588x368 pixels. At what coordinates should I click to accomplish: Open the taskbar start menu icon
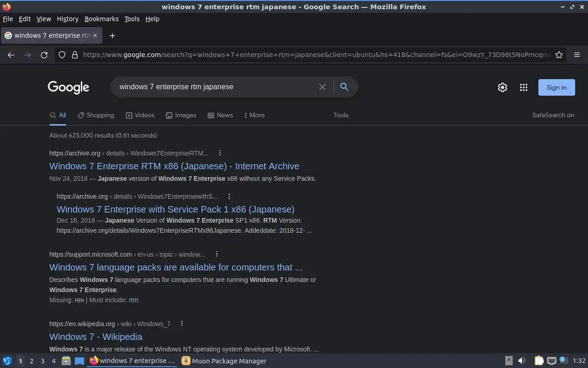7,361
